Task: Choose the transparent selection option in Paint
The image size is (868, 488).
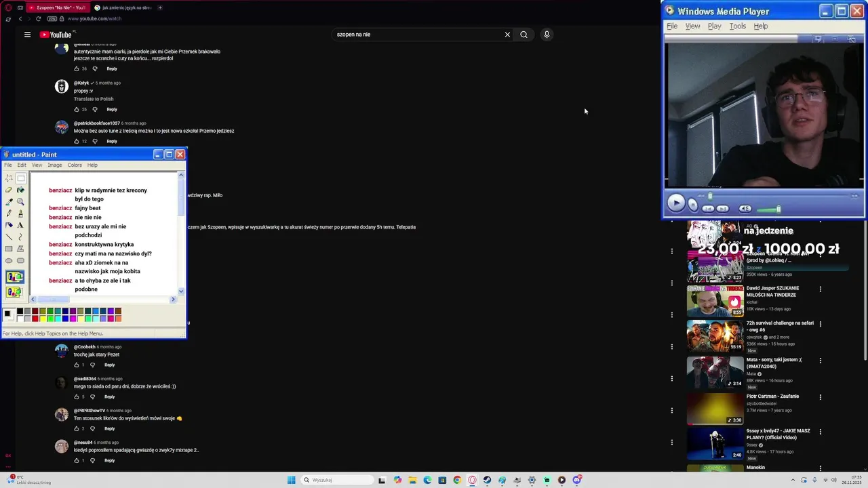Action: click(14, 292)
